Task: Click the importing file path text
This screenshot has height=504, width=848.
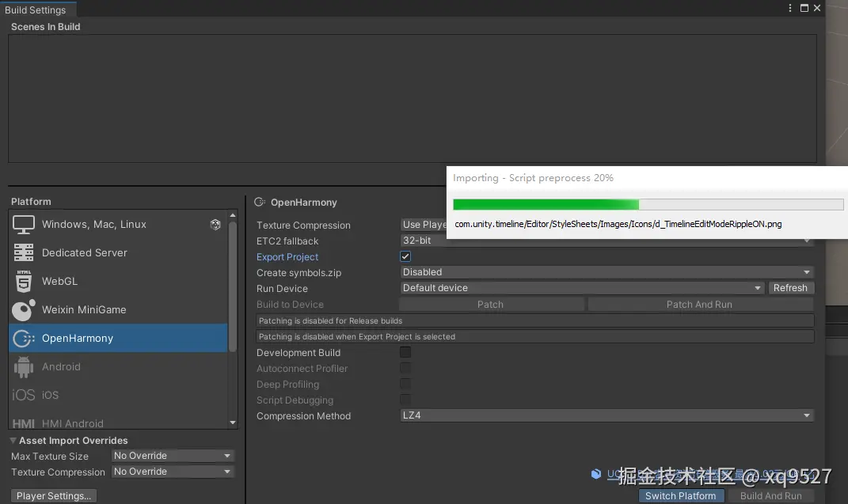Action: pyautogui.click(x=618, y=224)
